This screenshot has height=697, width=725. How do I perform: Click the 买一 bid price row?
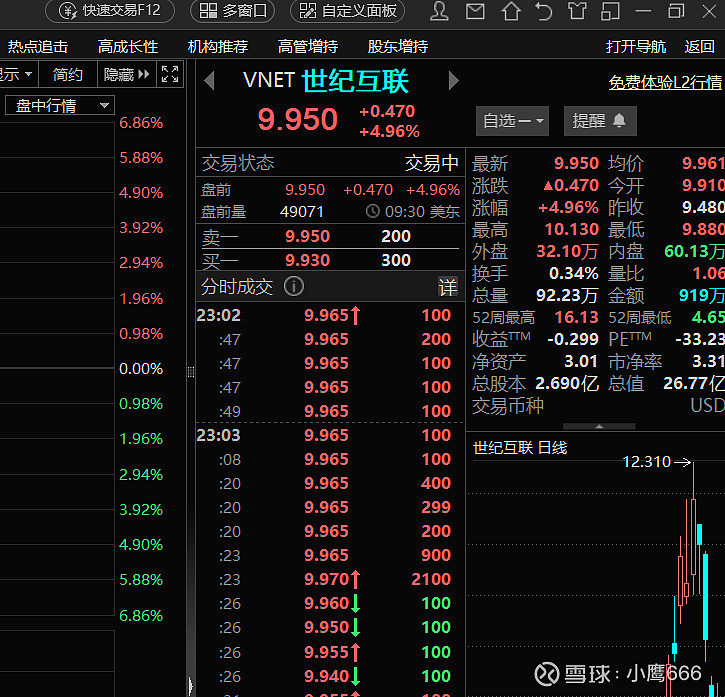click(x=330, y=260)
